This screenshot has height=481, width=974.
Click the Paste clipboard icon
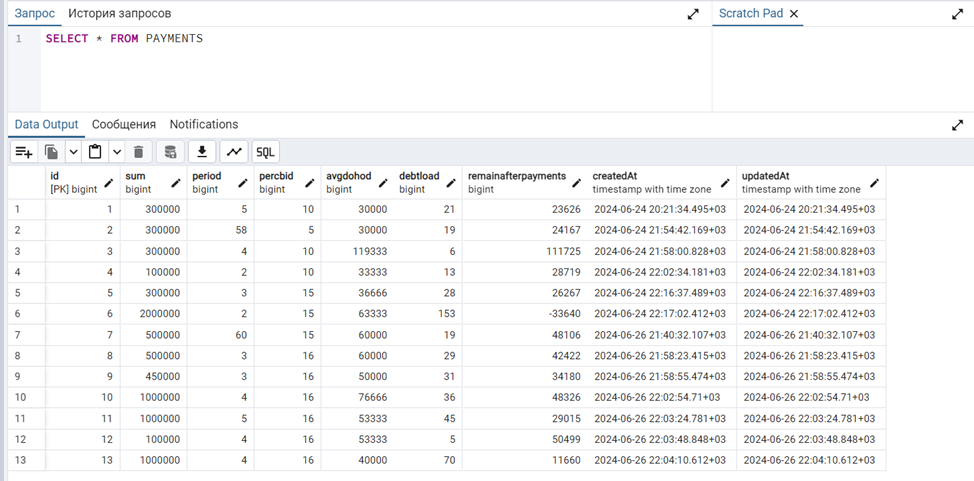95,152
